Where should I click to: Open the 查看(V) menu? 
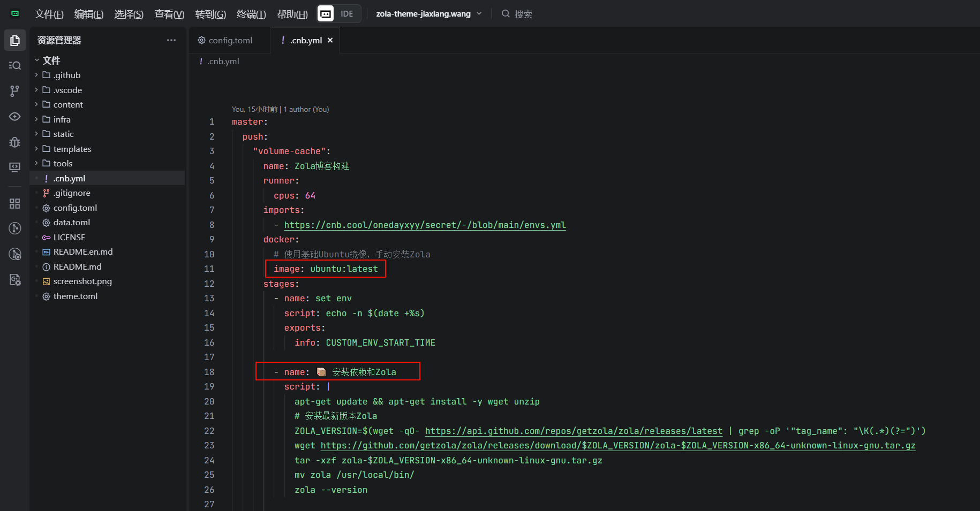click(x=169, y=14)
